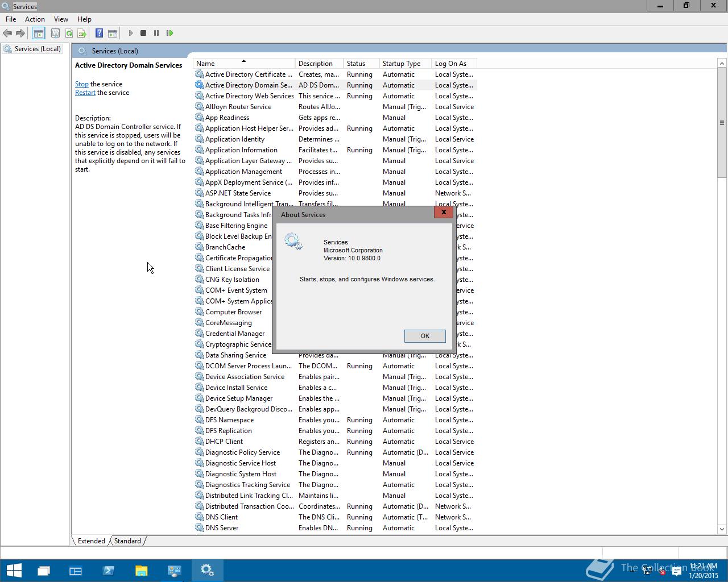Open the View menu
728x582 pixels.
(61, 19)
